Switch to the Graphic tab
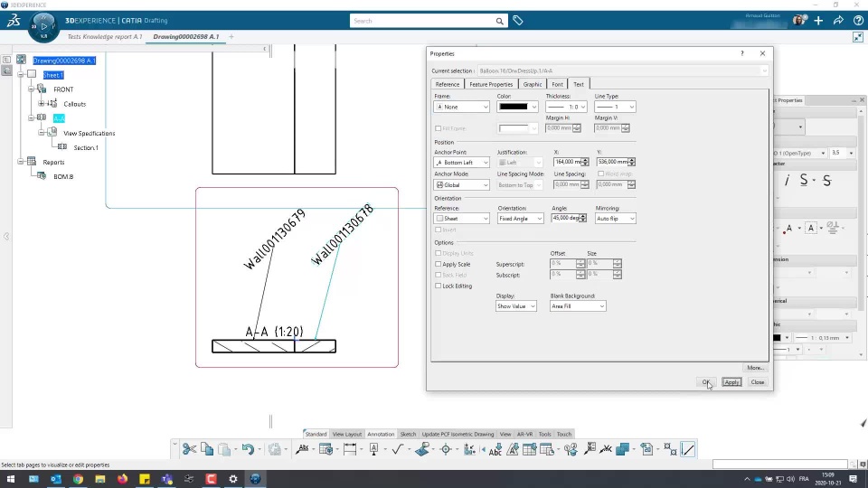 pos(532,84)
